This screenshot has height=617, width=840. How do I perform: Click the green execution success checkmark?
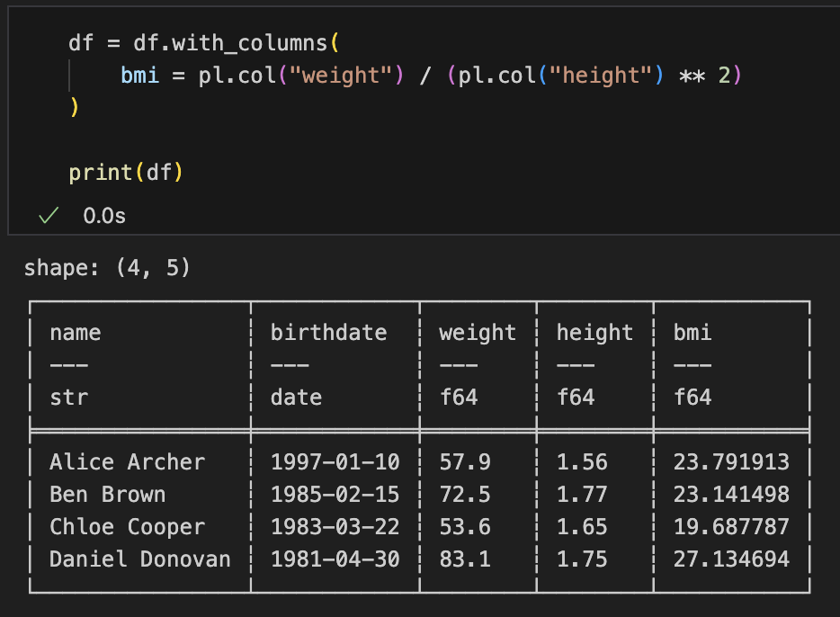click(49, 216)
